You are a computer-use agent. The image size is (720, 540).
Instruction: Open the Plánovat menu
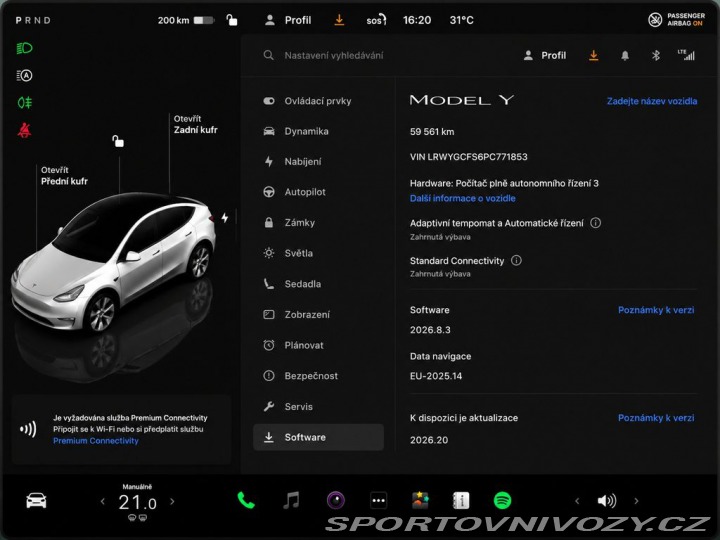coord(318,345)
